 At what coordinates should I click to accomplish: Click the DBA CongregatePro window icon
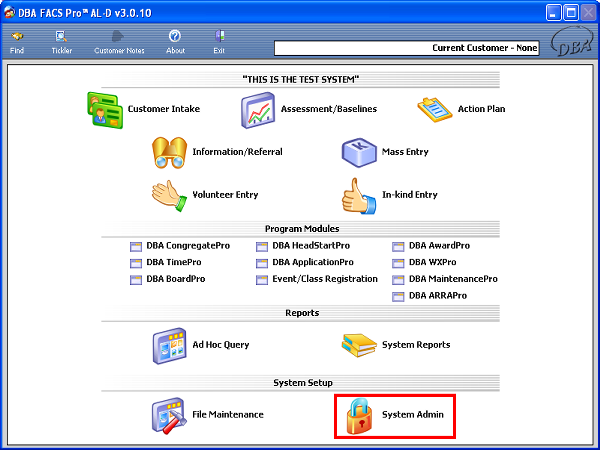coord(136,246)
